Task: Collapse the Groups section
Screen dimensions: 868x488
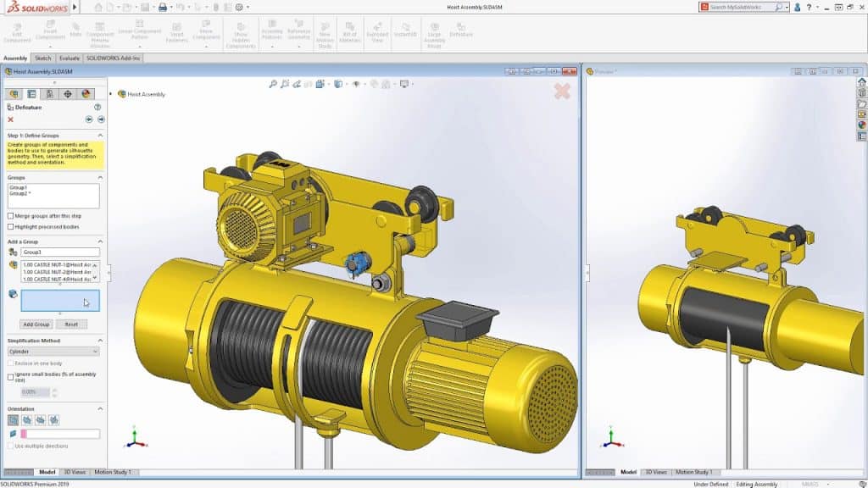Action: click(101, 177)
